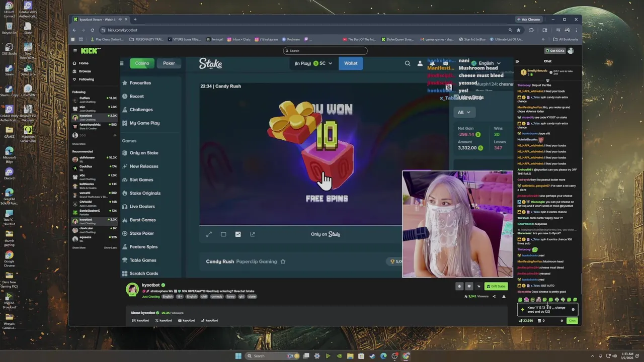Toggle the heart follow button
The width and height of the screenshot is (644, 362).
tap(469, 286)
